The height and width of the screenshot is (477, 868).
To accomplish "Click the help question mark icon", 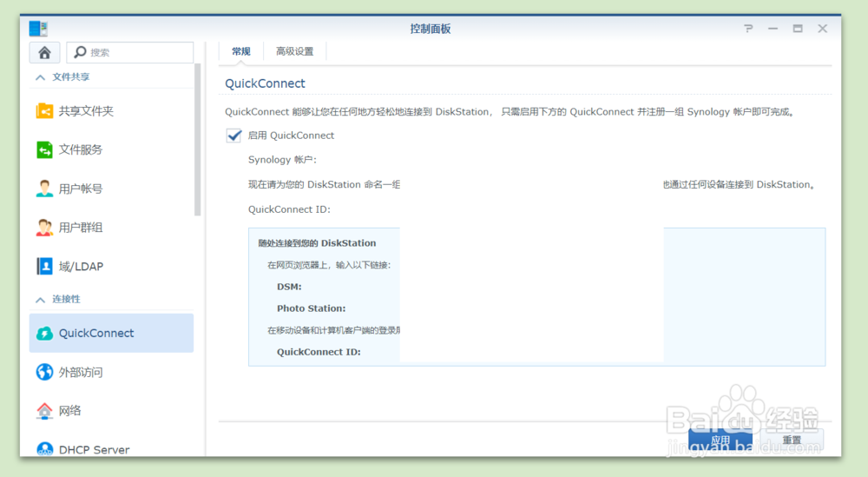I will [x=748, y=29].
